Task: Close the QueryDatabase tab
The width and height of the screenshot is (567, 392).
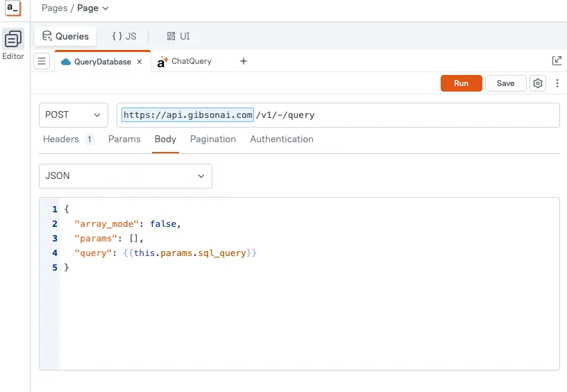Action: [x=139, y=62]
